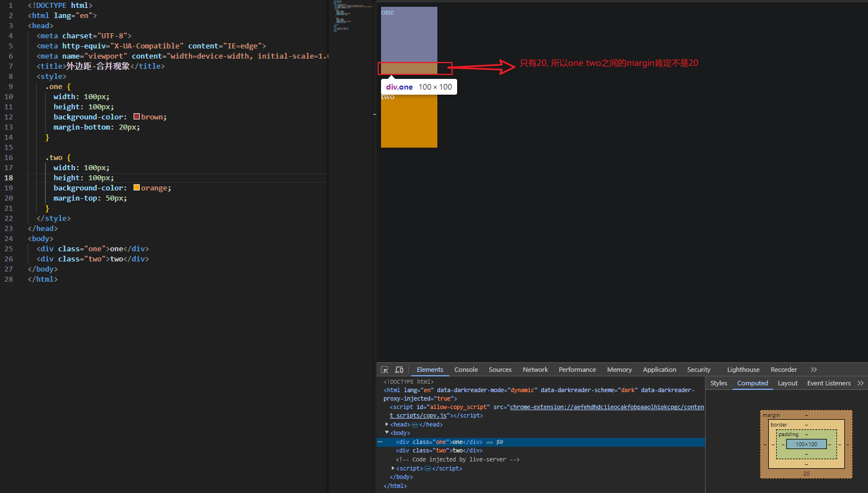This screenshot has height=493, width=868.
Task: Click the closing </style> tag line
Action: coord(54,218)
